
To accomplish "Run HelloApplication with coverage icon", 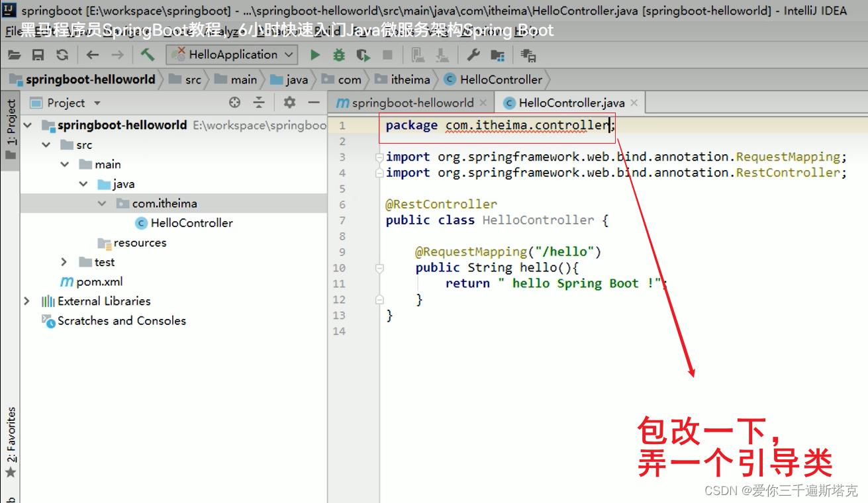I will (x=363, y=55).
